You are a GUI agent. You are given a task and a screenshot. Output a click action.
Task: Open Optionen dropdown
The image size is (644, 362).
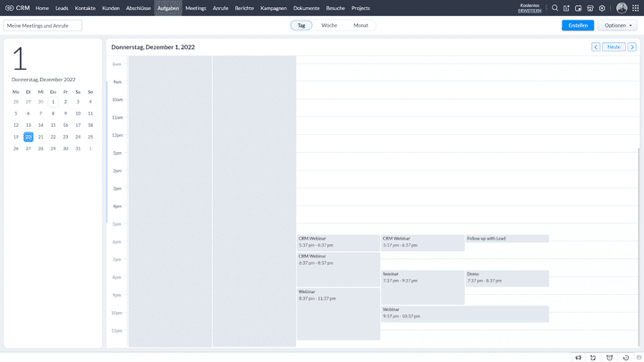pos(618,25)
